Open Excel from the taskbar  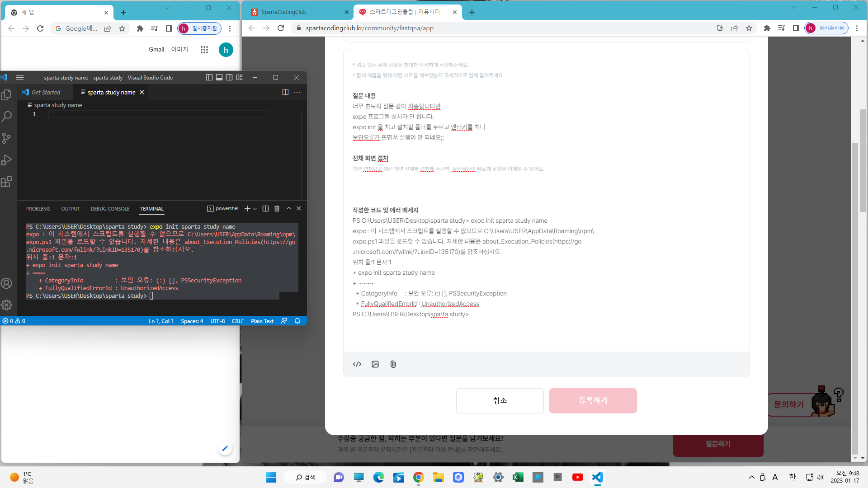(518, 477)
